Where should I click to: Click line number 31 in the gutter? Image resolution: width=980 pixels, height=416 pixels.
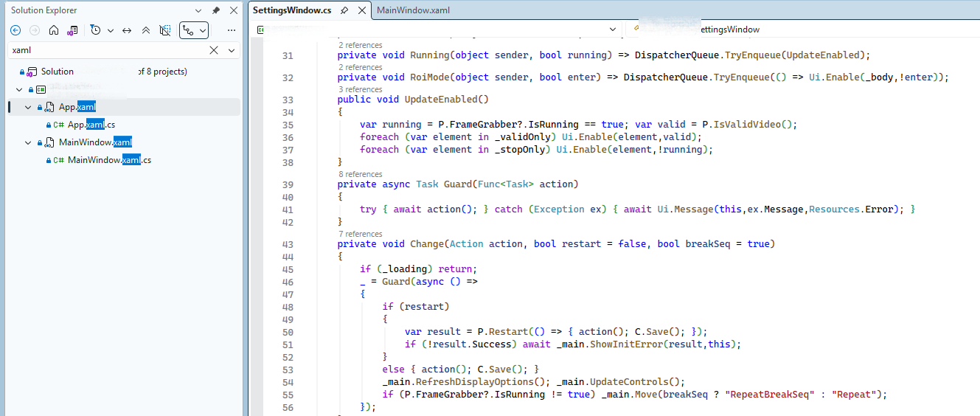pos(288,56)
